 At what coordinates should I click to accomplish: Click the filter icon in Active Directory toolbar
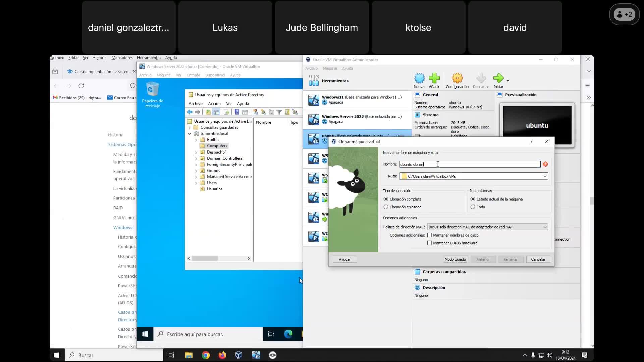click(279, 112)
